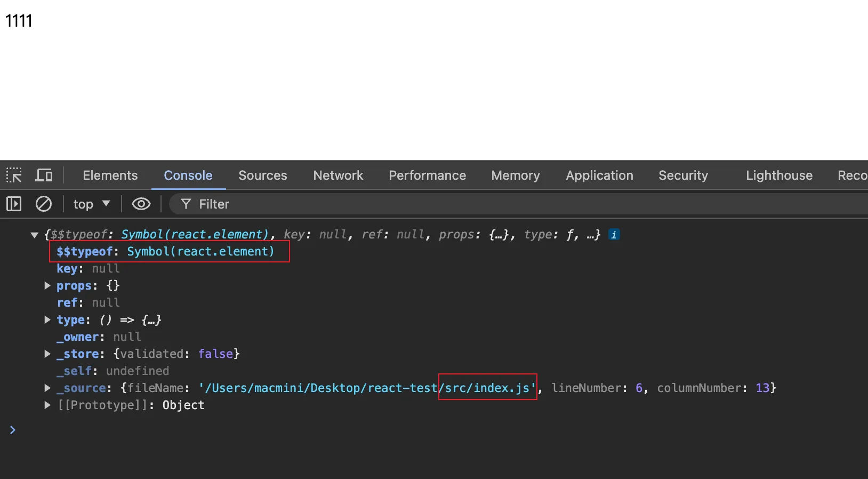Switch to the Sources tab
This screenshot has width=868, height=479.
click(262, 175)
